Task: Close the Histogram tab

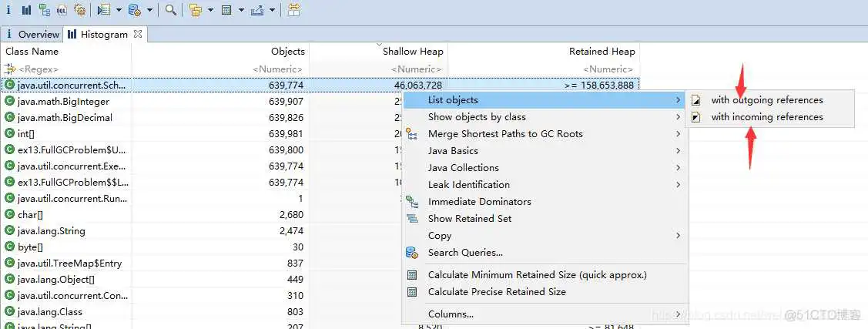Action: coord(138,34)
